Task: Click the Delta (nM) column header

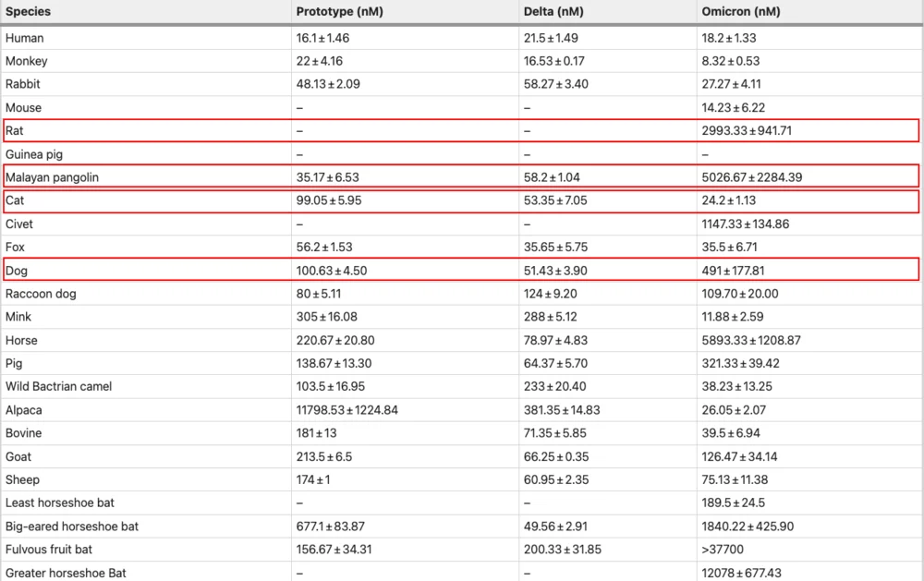Action: pyautogui.click(x=553, y=11)
